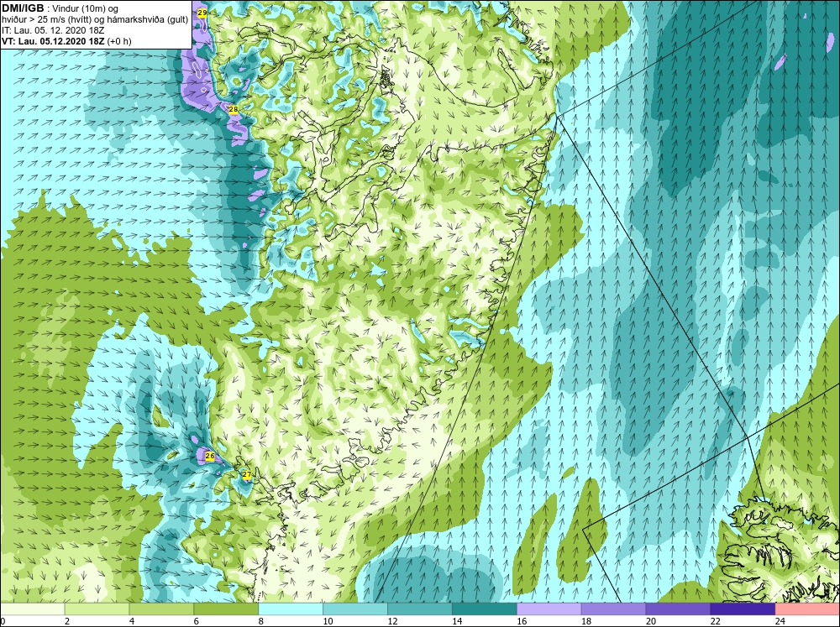This screenshot has height=627, width=840.
Task: Click the scale label '4'
Action: pos(132,621)
